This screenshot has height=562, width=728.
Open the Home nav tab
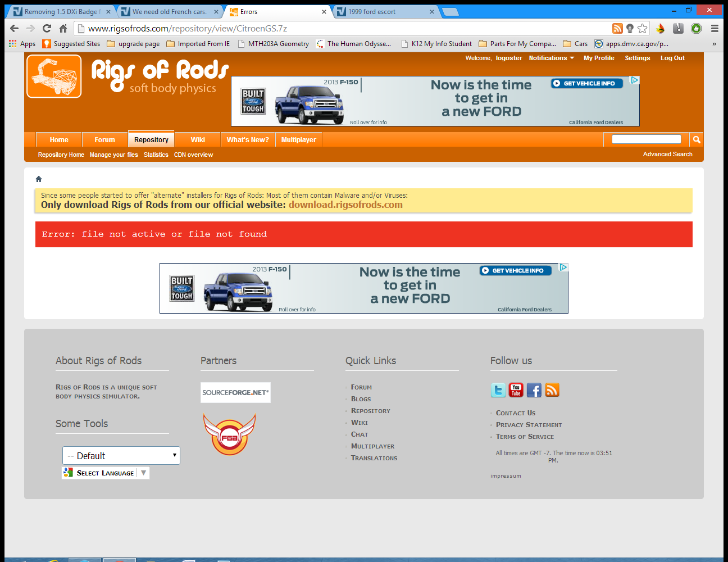click(59, 140)
